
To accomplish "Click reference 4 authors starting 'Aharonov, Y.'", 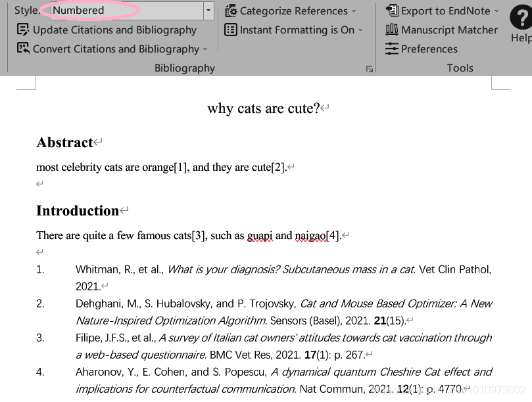I will pyautogui.click(x=172, y=372).
